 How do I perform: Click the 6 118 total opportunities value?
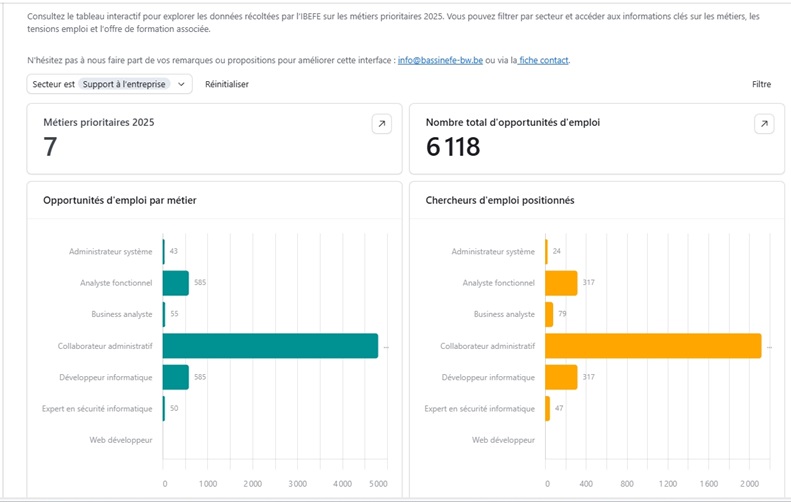pyautogui.click(x=453, y=147)
